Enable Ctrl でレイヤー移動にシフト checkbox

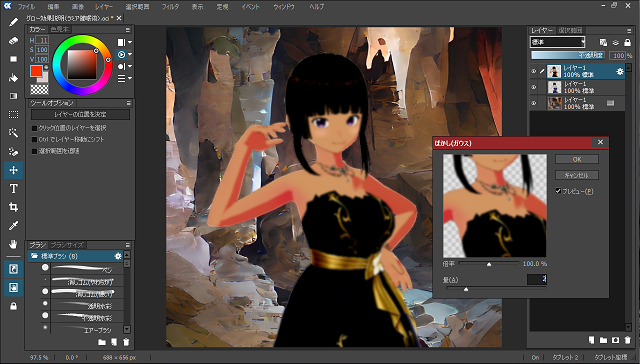(34, 140)
